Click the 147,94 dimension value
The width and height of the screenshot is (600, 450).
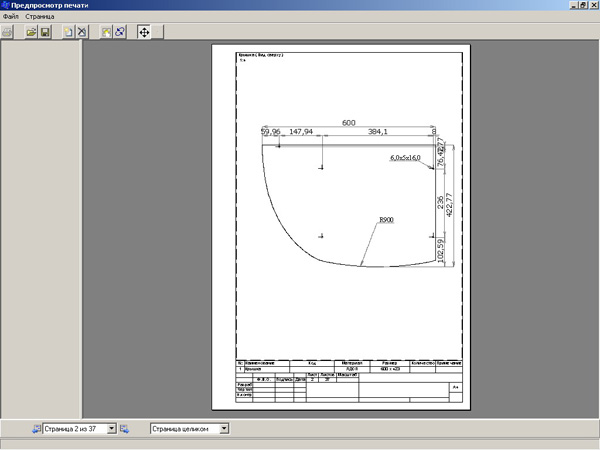[301, 132]
